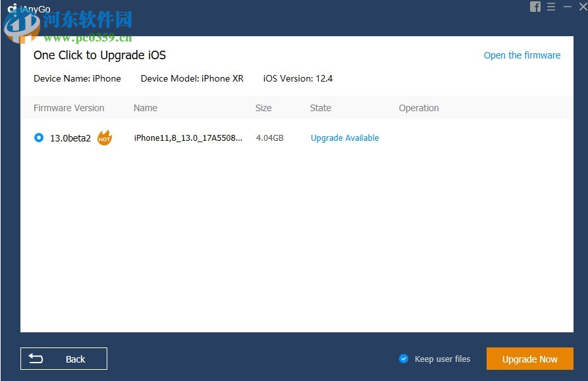Click the Keep user files label
This screenshot has width=588, height=381.
click(x=442, y=359)
